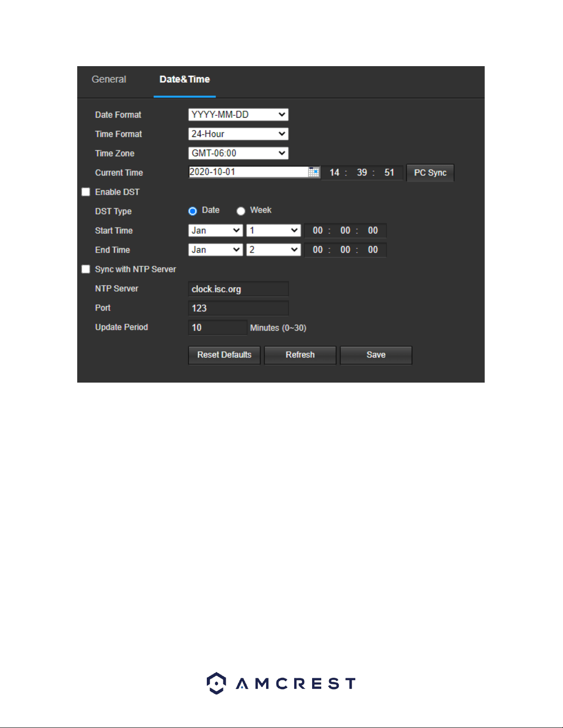Enable the DST checkbox
The image size is (563, 728).
(x=86, y=192)
